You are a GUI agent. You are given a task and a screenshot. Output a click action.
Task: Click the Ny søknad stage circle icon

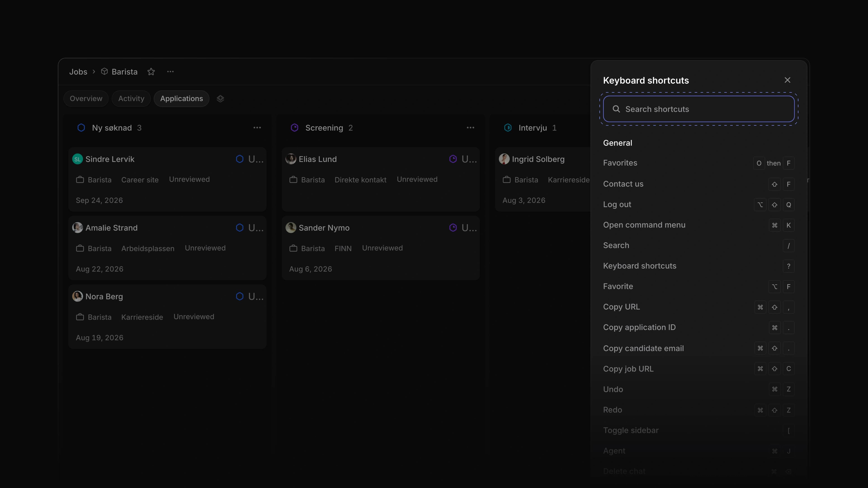[81, 128]
